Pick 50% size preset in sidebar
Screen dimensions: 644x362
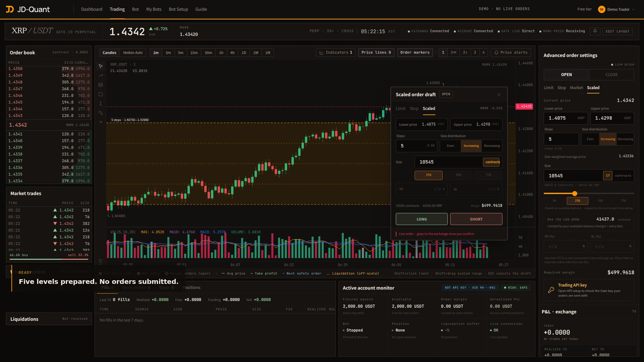[600, 201]
